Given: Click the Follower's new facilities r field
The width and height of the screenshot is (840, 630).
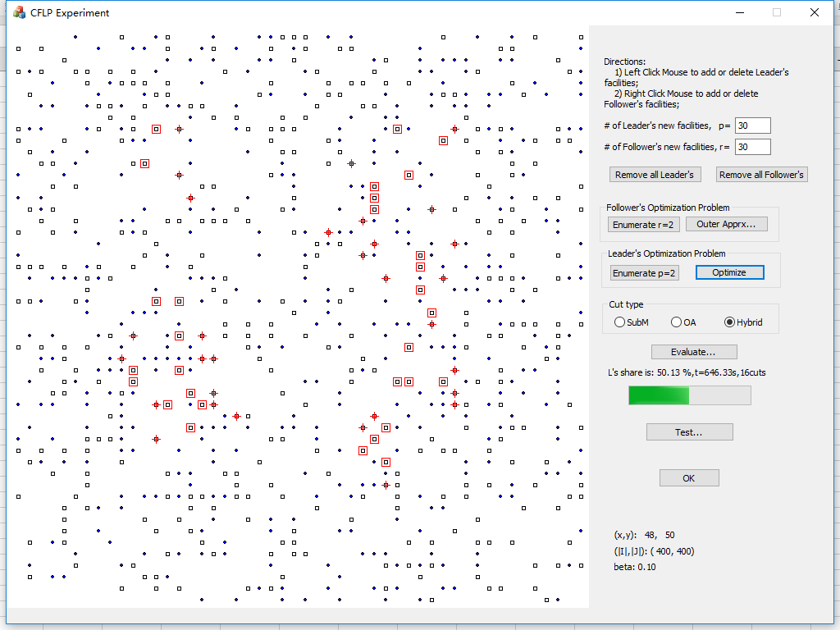Looking at the screenshot, I should [752, 147].
